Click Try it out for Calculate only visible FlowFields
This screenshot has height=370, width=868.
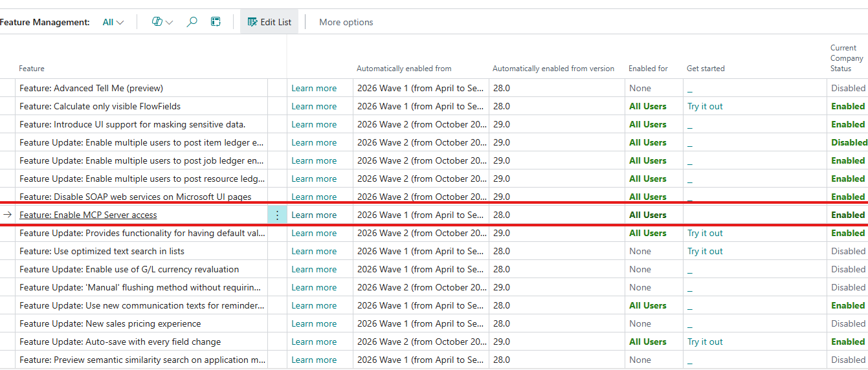point(705,106)
